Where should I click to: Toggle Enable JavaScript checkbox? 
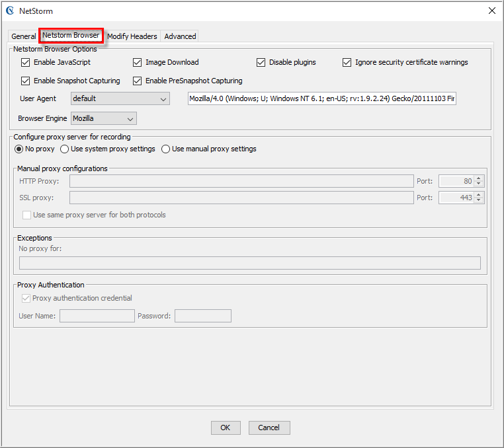(x=25, y=62)
